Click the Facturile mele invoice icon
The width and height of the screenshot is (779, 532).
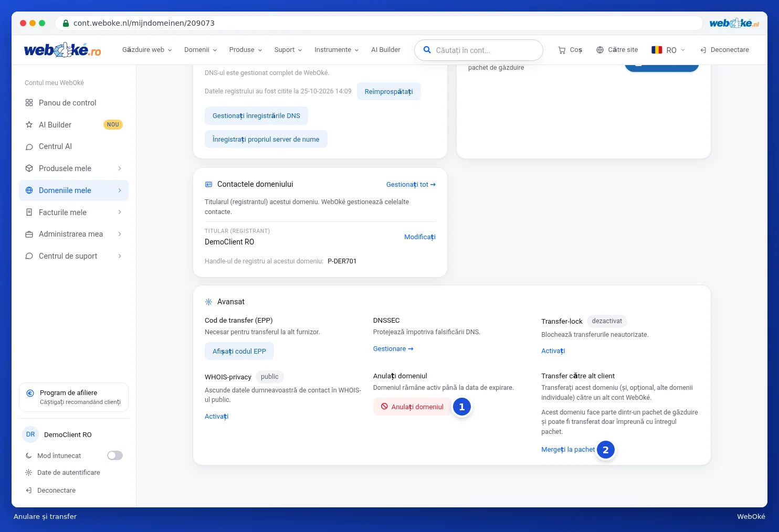[x=29, y=212]
